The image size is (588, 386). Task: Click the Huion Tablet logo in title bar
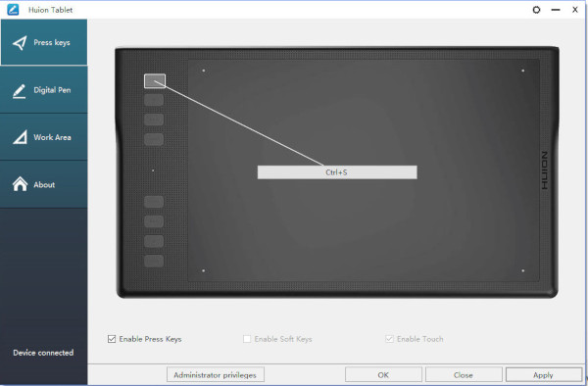(13, 10)
